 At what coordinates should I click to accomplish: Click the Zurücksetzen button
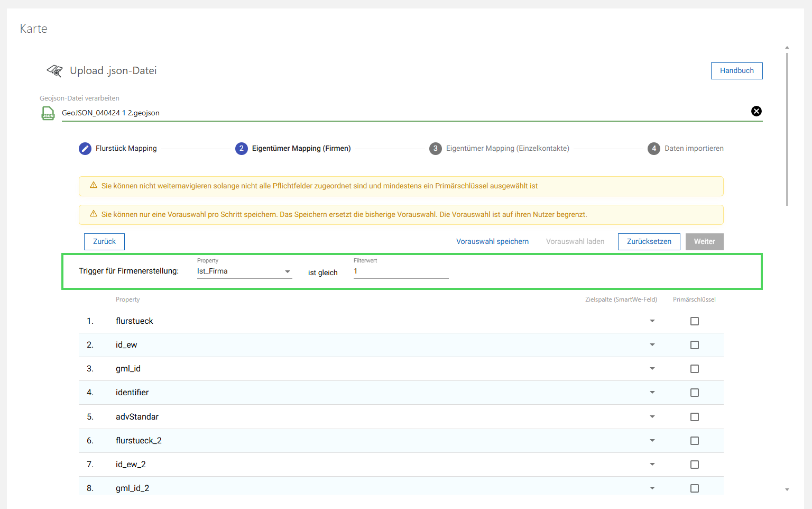tap(649, 241)
